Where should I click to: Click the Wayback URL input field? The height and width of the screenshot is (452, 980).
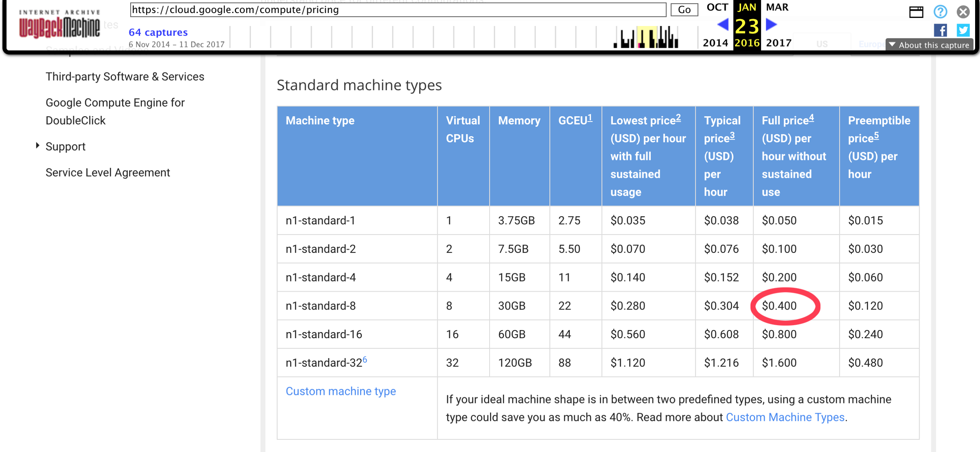(x=398, y=10)
